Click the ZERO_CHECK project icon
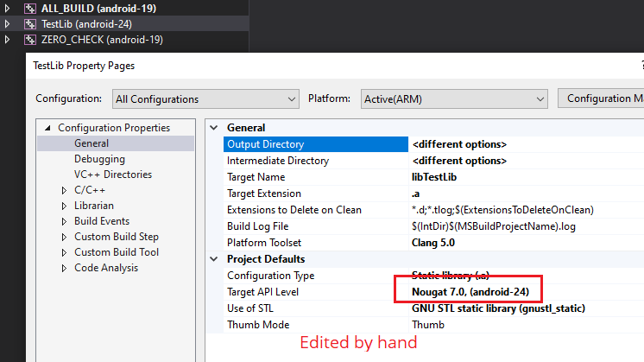This screenshot has height=362, width=644. coord(30,39)
